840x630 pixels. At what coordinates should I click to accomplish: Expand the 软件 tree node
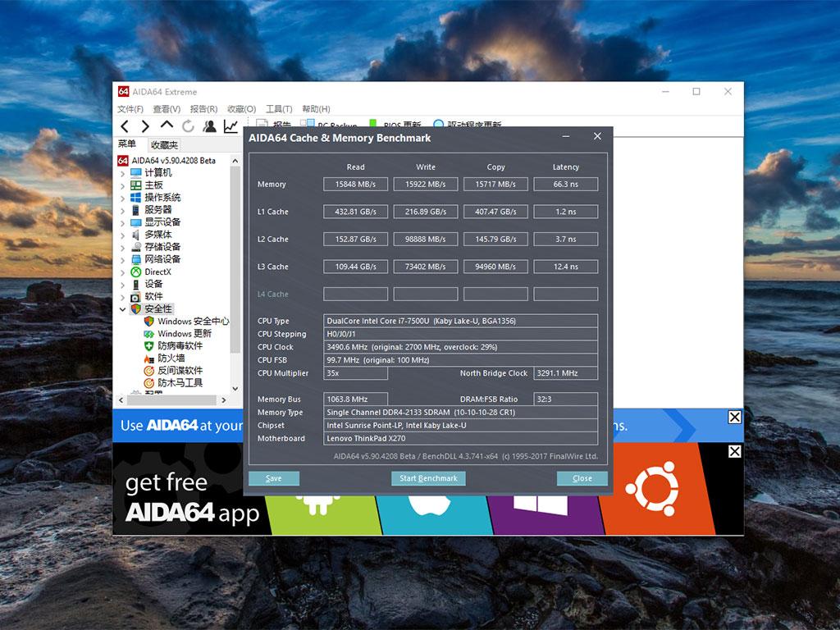coord(123,297)
